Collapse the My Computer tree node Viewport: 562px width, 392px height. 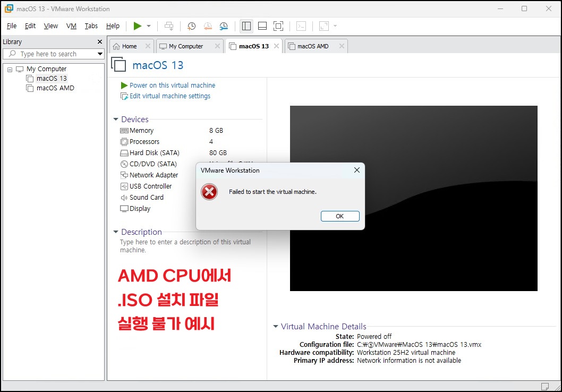click(x=10, y=69)
